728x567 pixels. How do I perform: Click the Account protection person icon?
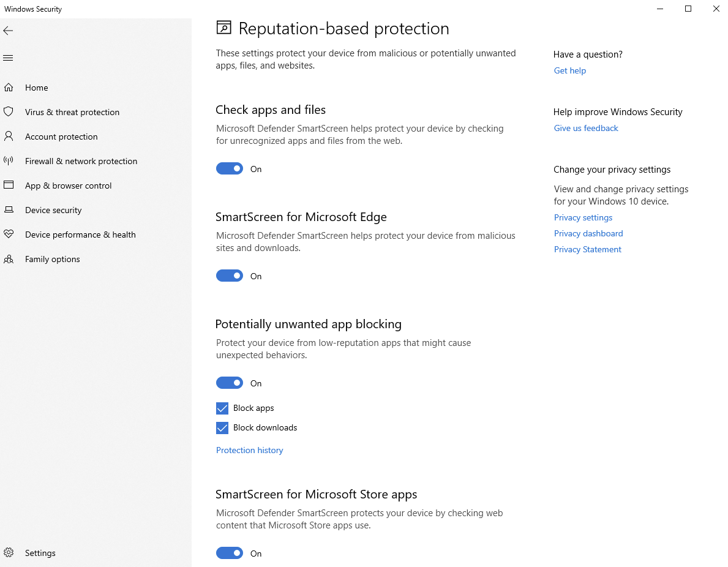(x=9, y=136)
